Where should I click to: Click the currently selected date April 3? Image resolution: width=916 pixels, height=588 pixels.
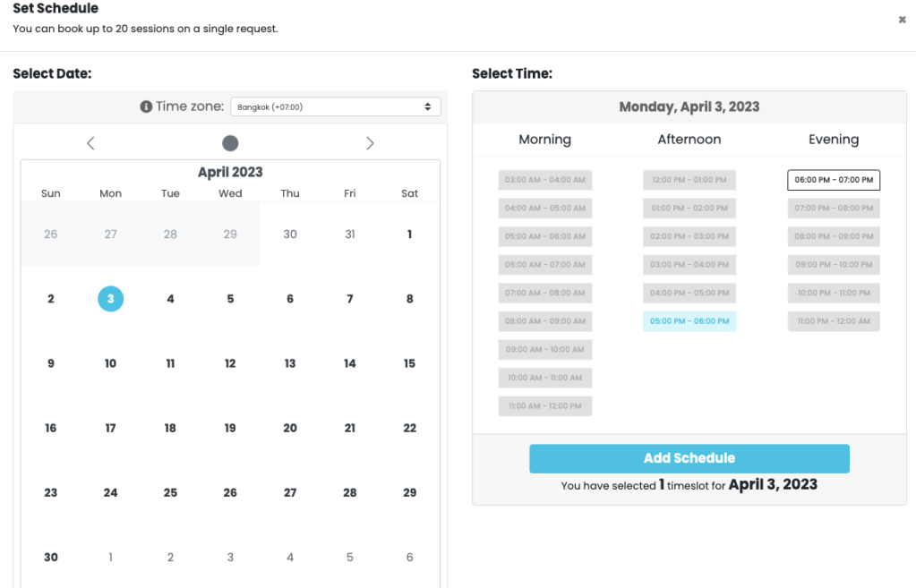pos(110,298)
